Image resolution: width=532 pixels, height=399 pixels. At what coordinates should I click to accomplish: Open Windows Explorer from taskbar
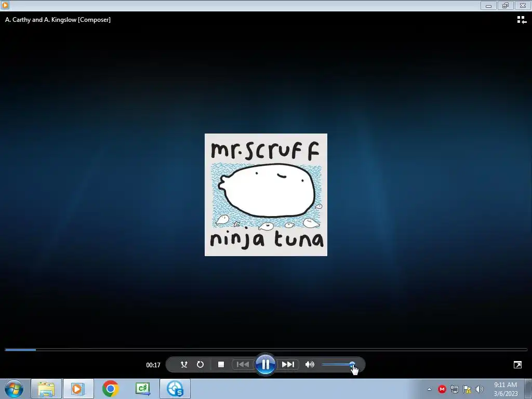tap(46, 389)
